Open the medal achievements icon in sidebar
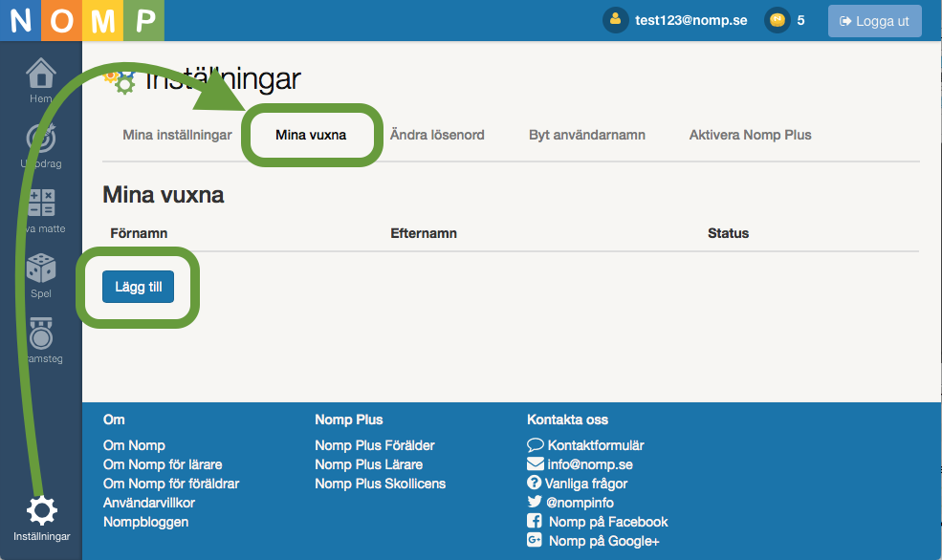 41,333
